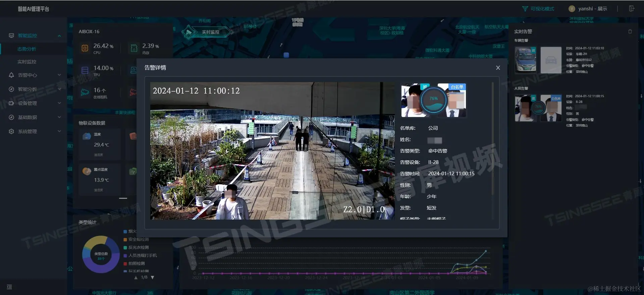
Task: Expand the 告警中心 chevron
Action: click(x=59, y=75)
